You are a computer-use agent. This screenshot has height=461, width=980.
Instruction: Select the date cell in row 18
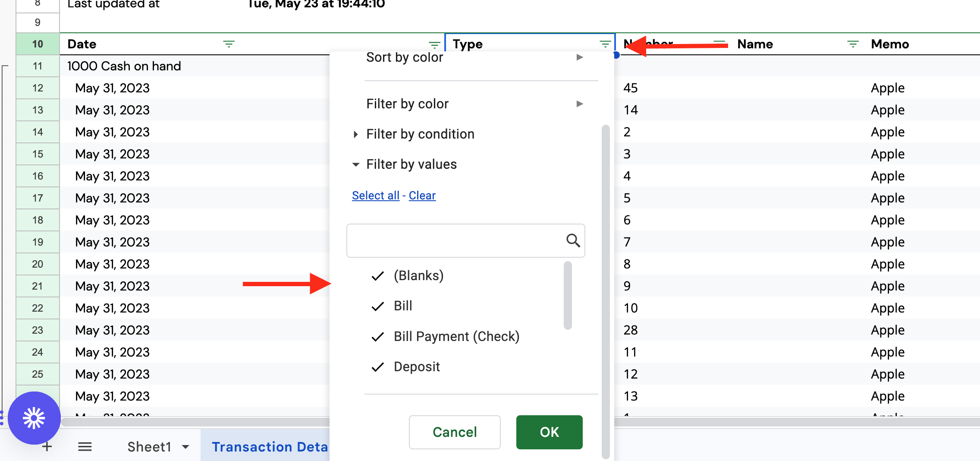pos(150,220)
